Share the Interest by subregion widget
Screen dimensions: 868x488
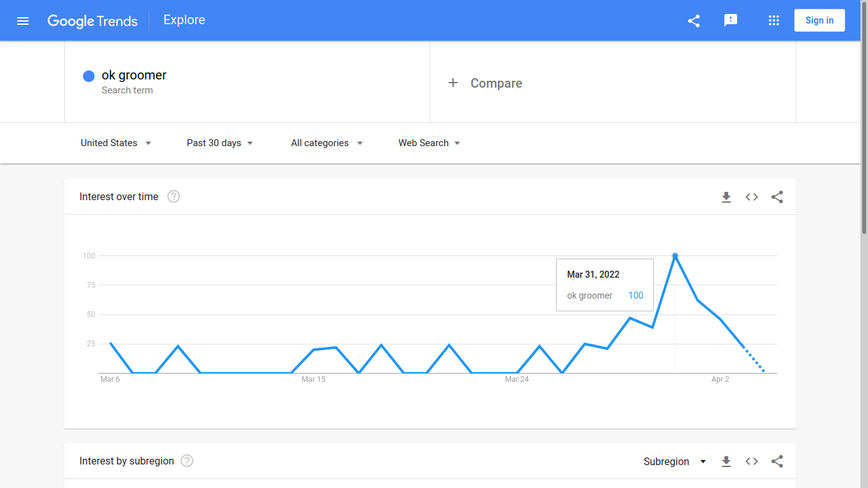point(777,461)
